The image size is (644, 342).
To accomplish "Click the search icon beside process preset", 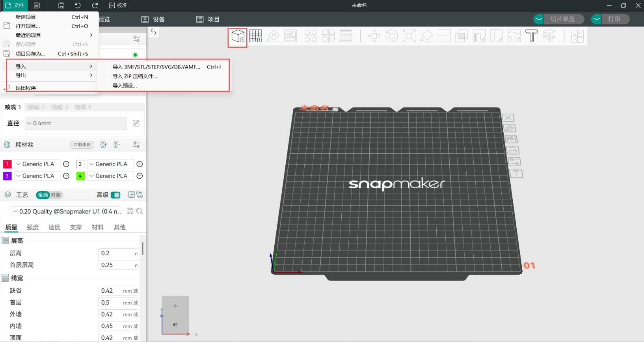I will click(x=140, y=211).
